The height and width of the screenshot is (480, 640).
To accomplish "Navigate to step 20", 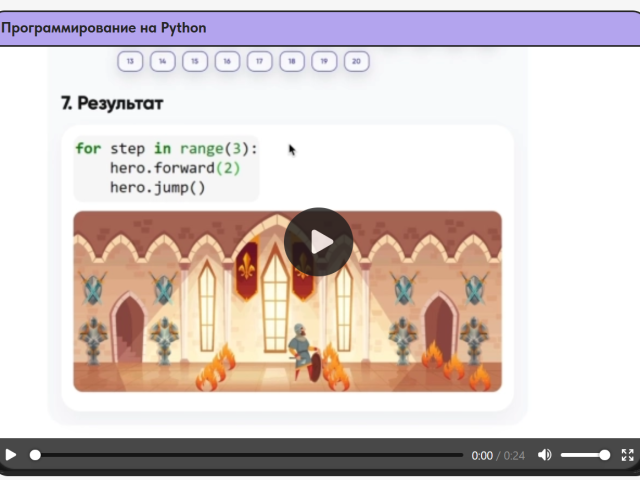I will coord(356,62).
